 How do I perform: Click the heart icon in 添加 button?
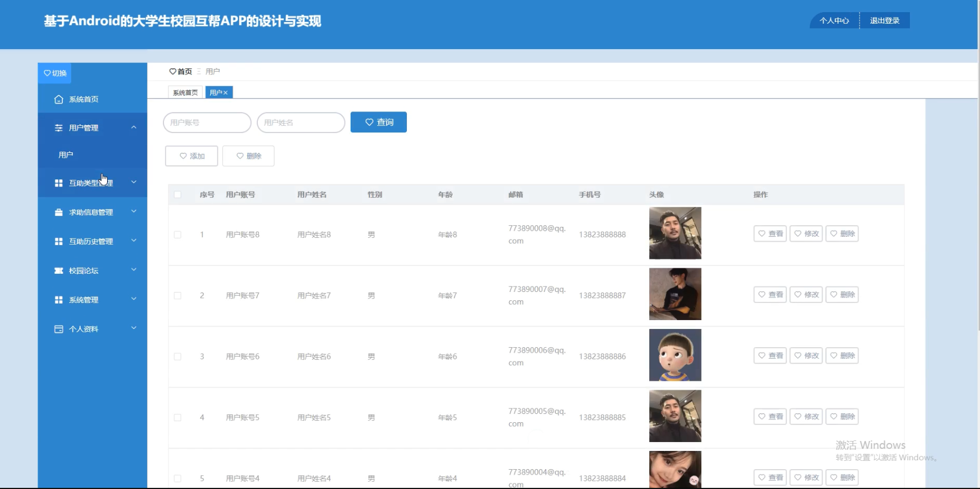click(183, 156)
